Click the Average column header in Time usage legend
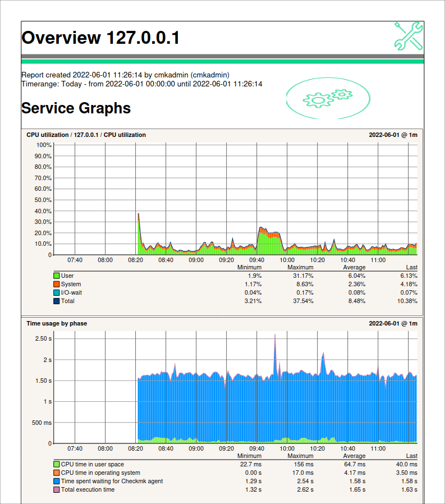Viewport: 445px width, 504px height. pyautogui.click(x=354, y=456)
